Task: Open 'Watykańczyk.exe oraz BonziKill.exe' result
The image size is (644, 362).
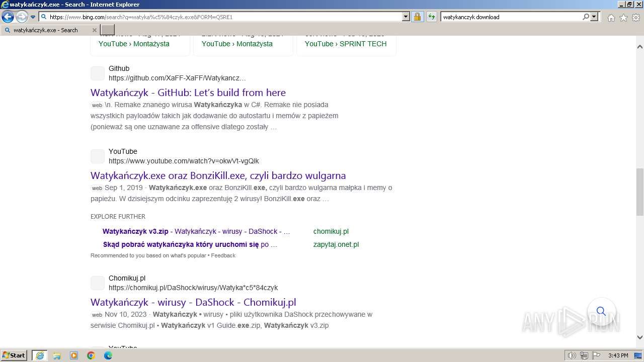Action: pos(218,175)
